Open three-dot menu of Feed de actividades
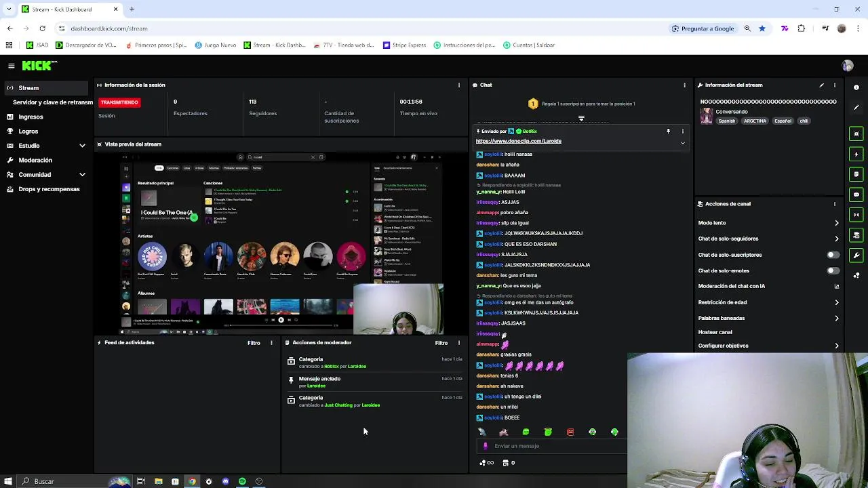Image resolution: width=868 pixels, height=488 pixels. 271,343
